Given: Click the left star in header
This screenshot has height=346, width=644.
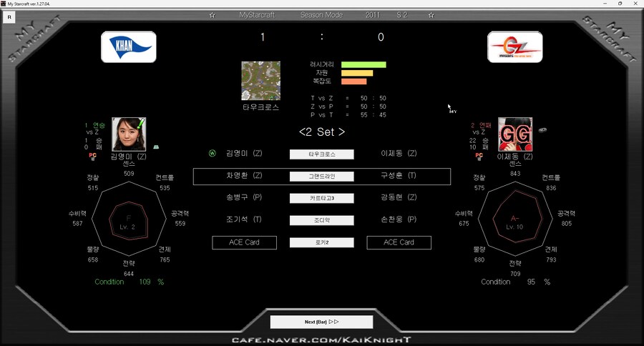Looking at the screenshot, I should (x=212, y=15).
